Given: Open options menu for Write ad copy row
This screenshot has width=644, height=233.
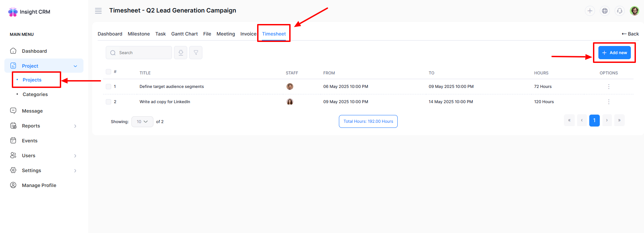Looking at the screenshot, I should point(609,102).
